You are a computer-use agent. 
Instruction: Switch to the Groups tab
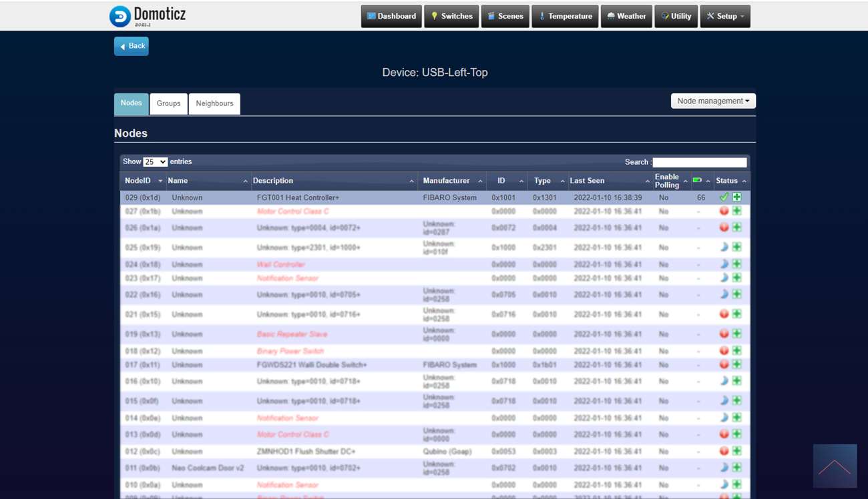point(168,103)
